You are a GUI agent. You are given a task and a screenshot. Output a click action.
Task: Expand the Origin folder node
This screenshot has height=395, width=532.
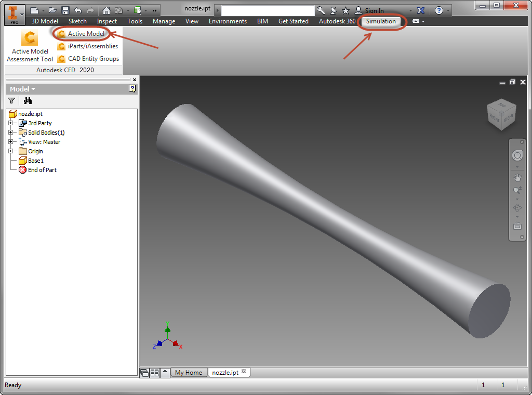click(11, 151)
